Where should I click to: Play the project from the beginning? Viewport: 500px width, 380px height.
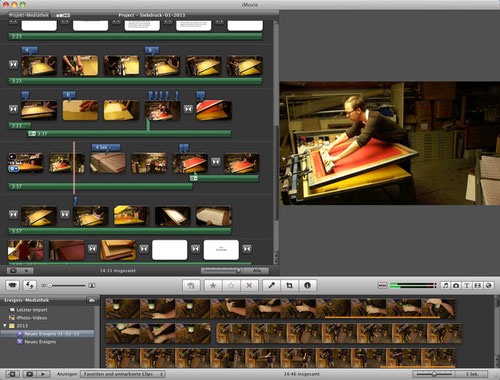click(27, 271)
